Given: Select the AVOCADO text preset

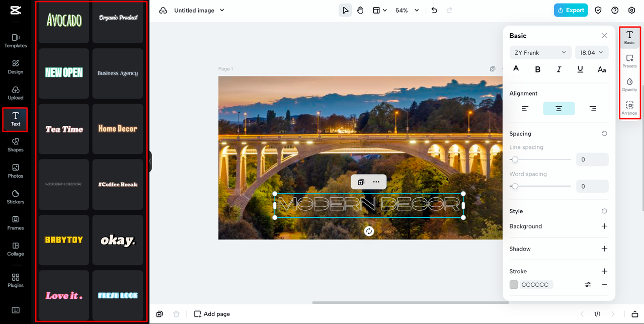Looking at the screenshot, I should [64, 21].
